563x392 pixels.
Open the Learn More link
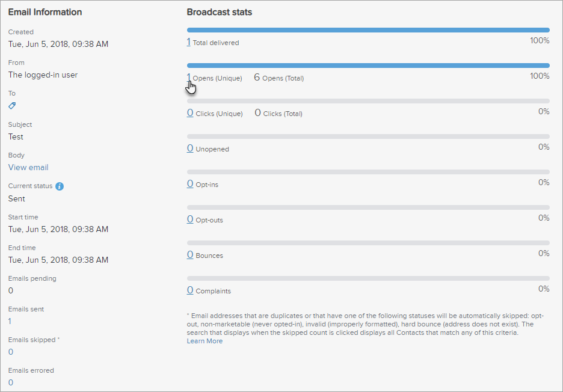[x=205, y=341]
